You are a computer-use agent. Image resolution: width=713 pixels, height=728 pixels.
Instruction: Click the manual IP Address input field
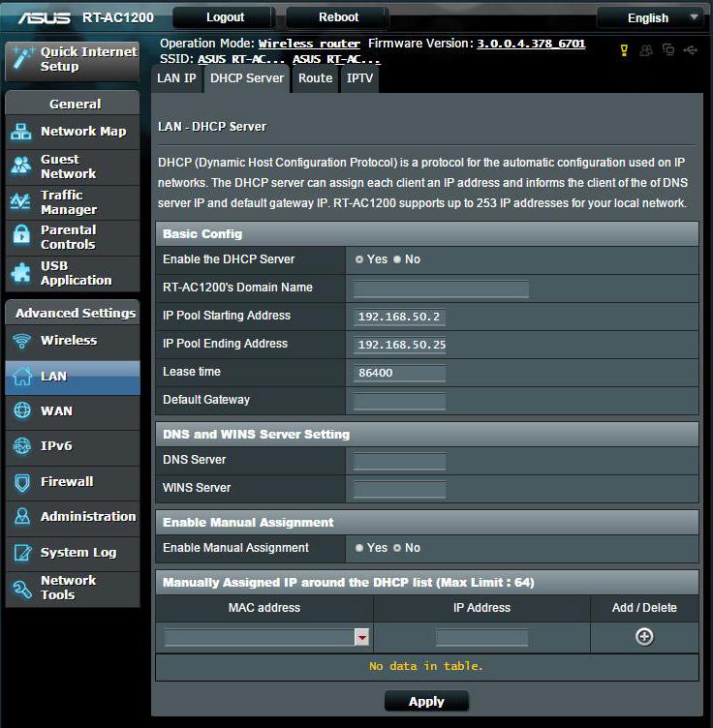(x=481, y=637)
